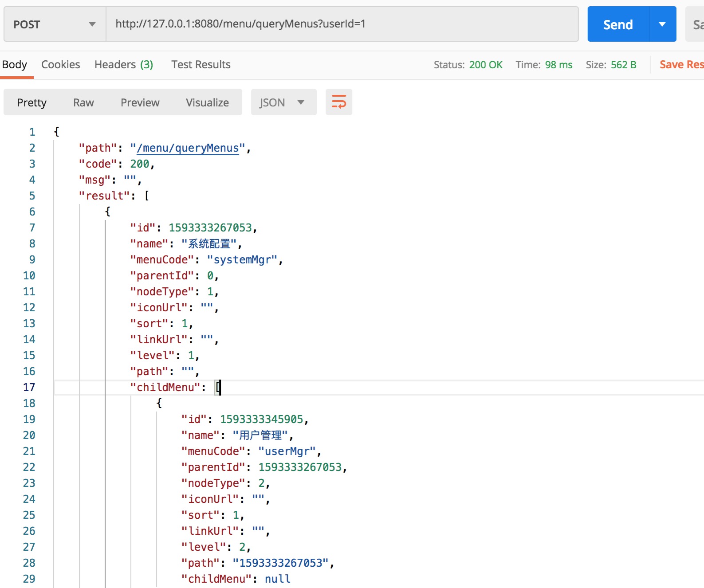Click the blue Send button

pos(618,24)
